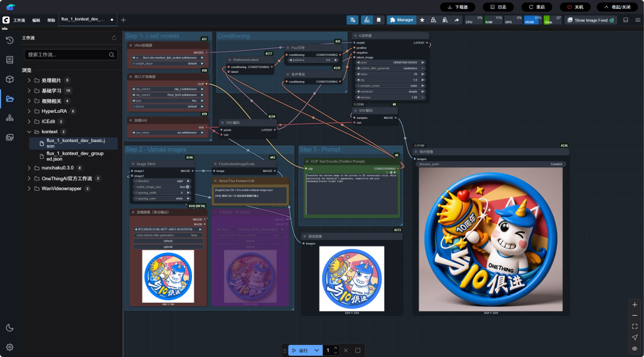The height and width of the screenshot is (357, 644).
Task: Click the 运行 run button
Action: point(300,350)
